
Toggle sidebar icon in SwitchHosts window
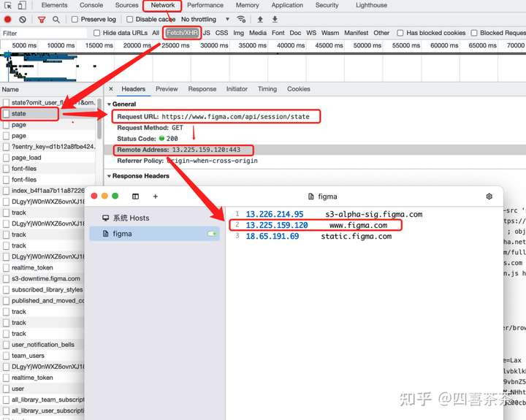pyautogui.click(x=136, y=196)
